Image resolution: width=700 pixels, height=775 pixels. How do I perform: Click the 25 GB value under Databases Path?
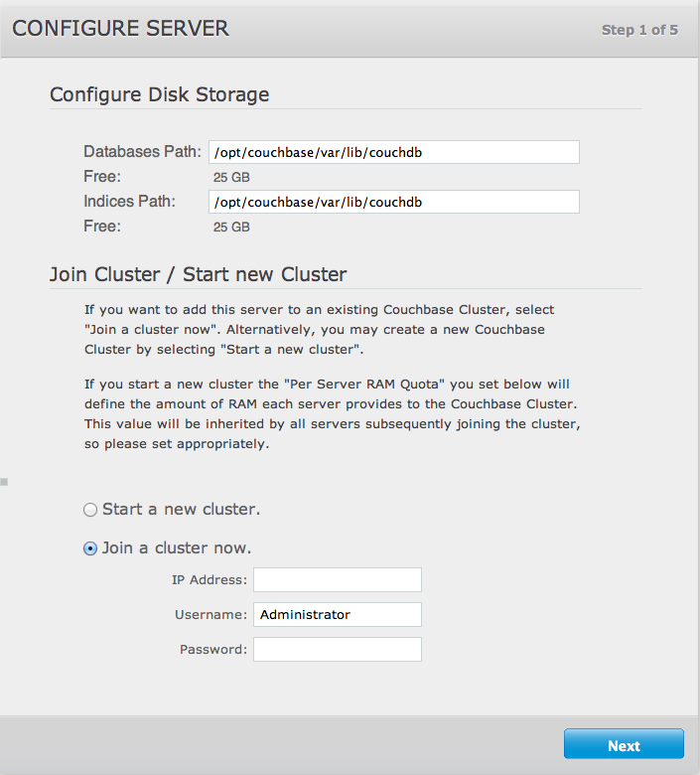(231, 177)
